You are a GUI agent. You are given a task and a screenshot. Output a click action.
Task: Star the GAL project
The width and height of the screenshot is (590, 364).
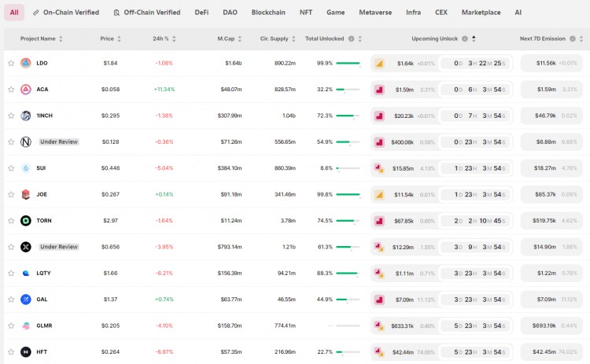(x=11, y=300)
